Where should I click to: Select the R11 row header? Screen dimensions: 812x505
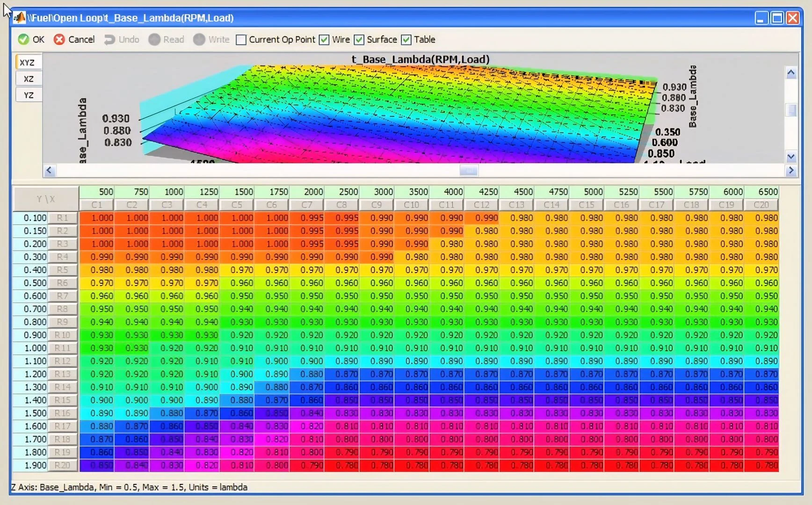(63, 348)
